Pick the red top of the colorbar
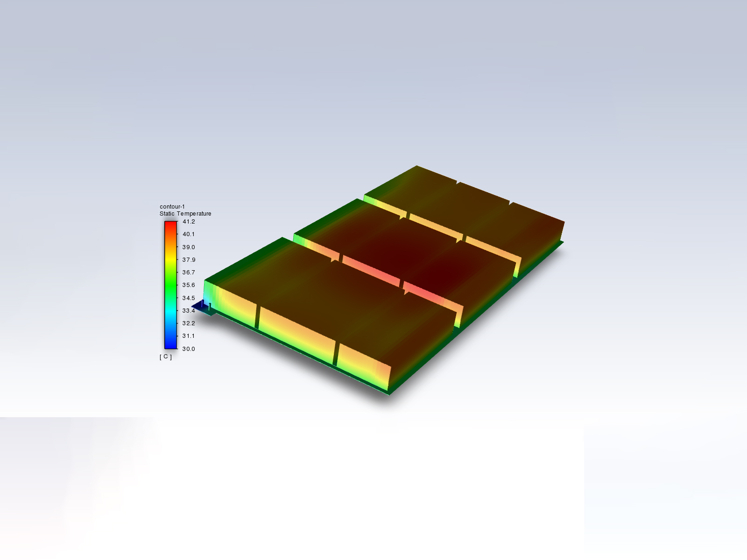Image resolution: width=747 pixels, height=560 pixels. (170, 225)
